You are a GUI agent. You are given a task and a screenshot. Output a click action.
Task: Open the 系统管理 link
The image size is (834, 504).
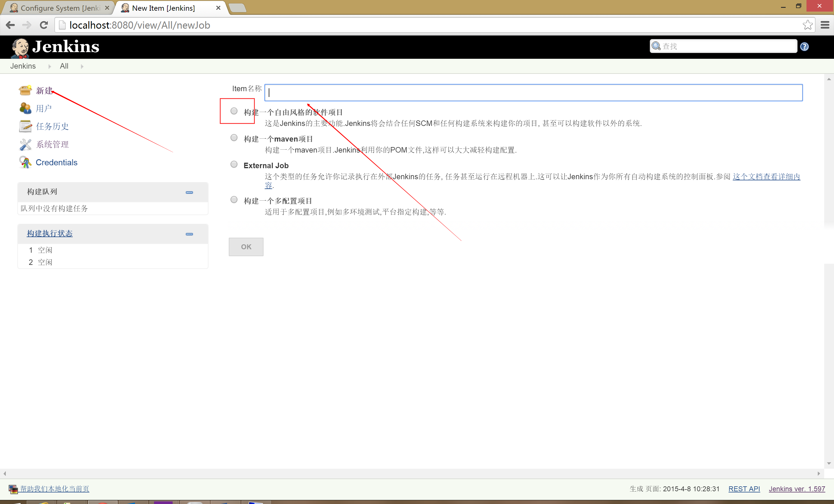click(x=52, y=144)
